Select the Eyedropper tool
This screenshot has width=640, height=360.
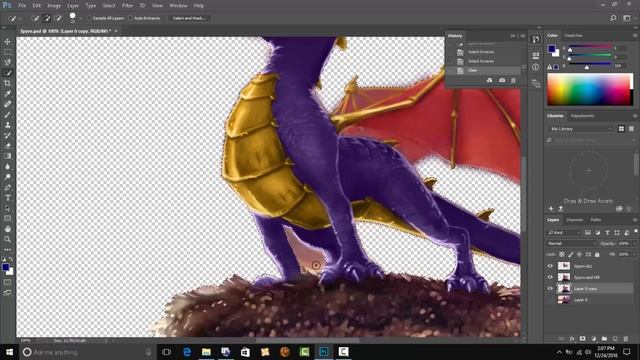click(7, 93)
